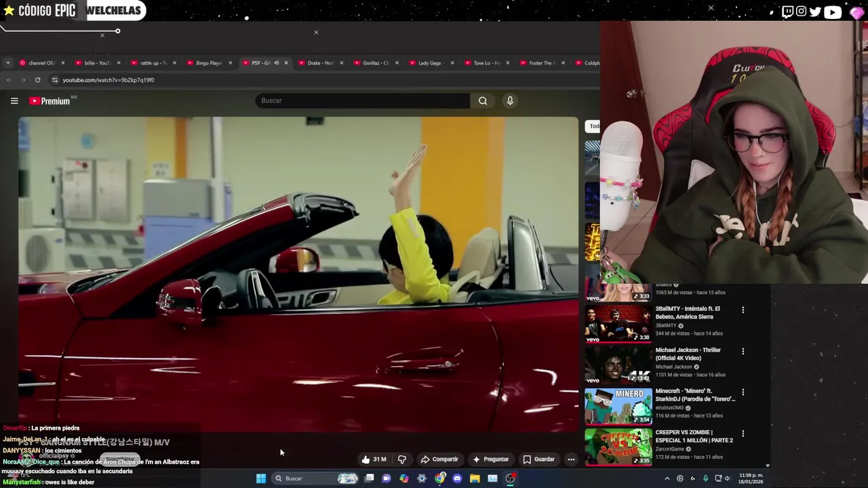Open Twitch icon in stream header

pyautogui.click(x=787, y=12)
